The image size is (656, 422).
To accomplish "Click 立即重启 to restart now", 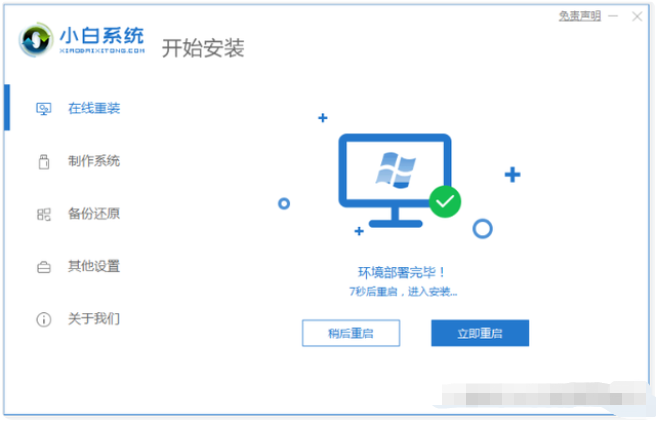I will tap(480, 333).
